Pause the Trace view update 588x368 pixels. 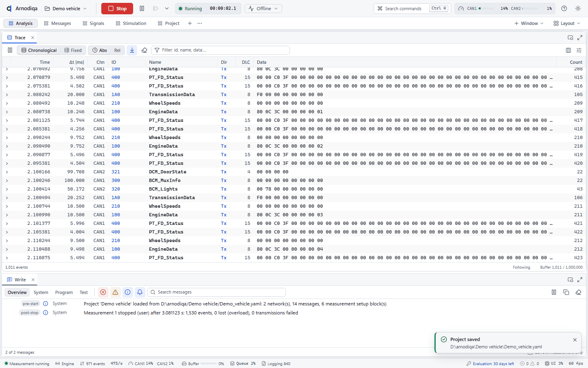10,50
